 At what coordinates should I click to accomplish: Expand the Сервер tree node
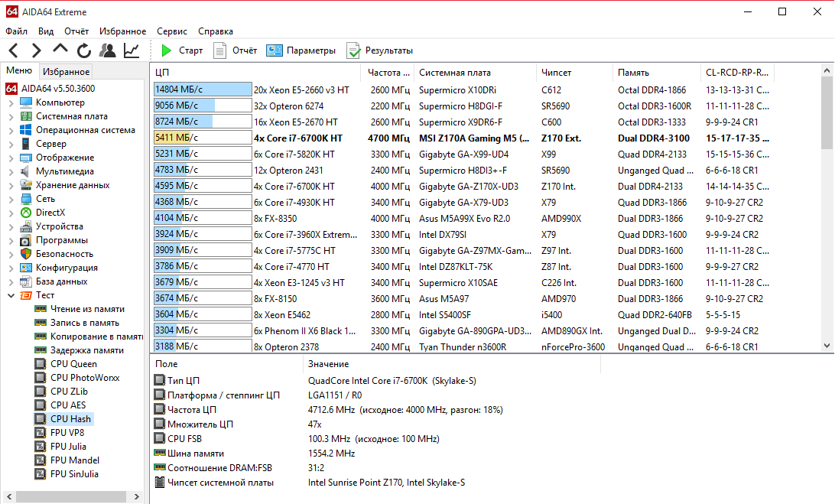11,145
